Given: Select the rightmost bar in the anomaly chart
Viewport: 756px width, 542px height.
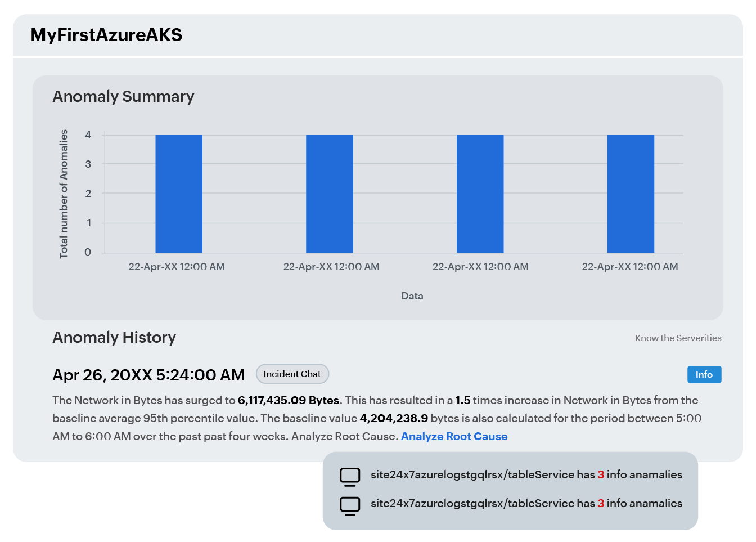Looking at the screenshot, I should coord(631,194).
